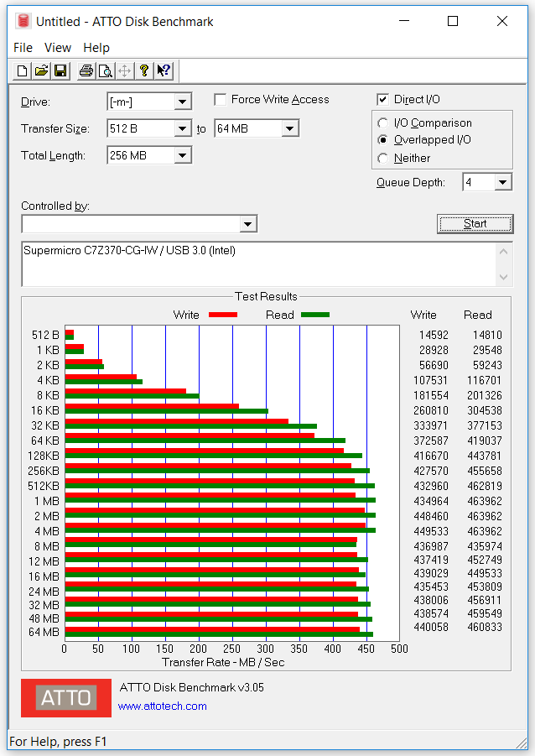Image resolution: width=535 pixels, height=756 pixels.
Task: Open the File menu
Action: (x=23, y=48)
